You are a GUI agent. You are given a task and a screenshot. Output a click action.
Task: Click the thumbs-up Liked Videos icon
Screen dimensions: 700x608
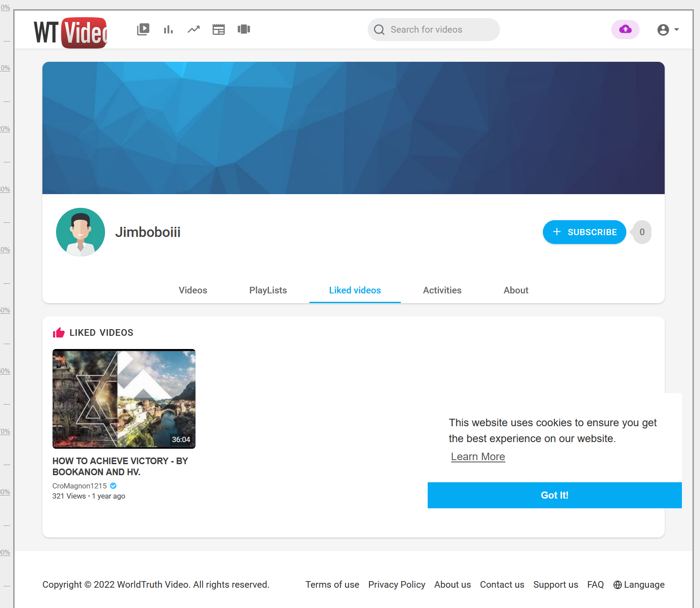(x=59, y=333)
